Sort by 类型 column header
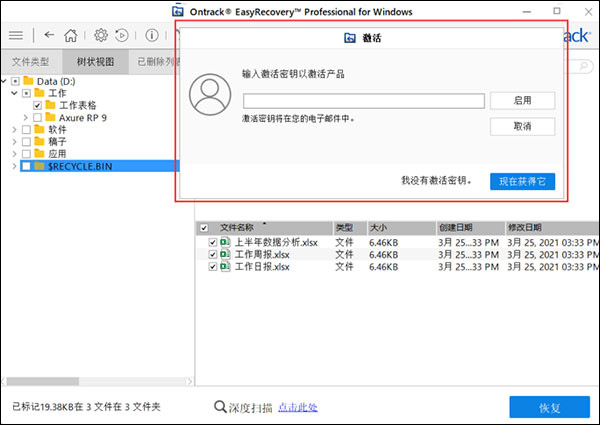Screen dimensions: 600x425 [349, 228]
